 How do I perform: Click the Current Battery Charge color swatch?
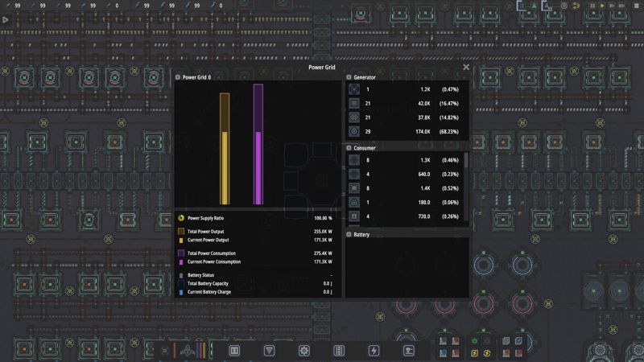[x=181, y=292]
